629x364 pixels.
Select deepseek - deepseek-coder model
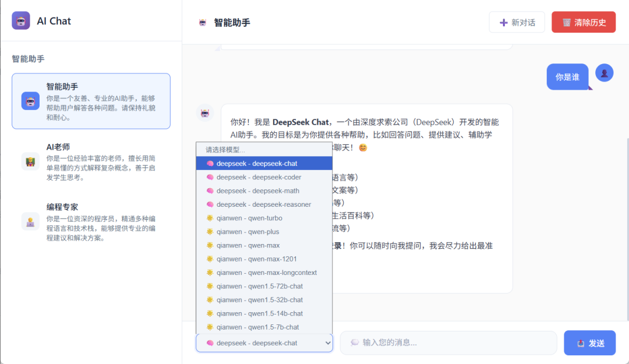[264, 177]
